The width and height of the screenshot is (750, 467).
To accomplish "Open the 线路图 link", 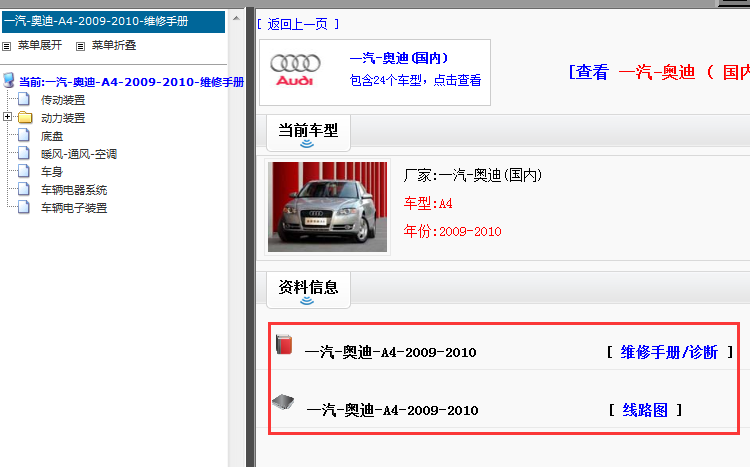I will click(x=645, y=410).
